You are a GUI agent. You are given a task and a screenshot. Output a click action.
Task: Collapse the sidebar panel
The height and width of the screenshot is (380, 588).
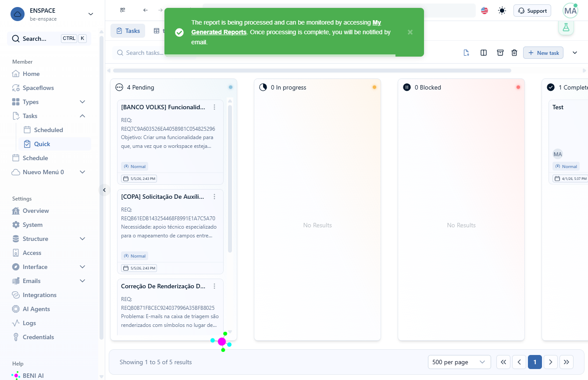pyautogui.click(x=104, y=190)
